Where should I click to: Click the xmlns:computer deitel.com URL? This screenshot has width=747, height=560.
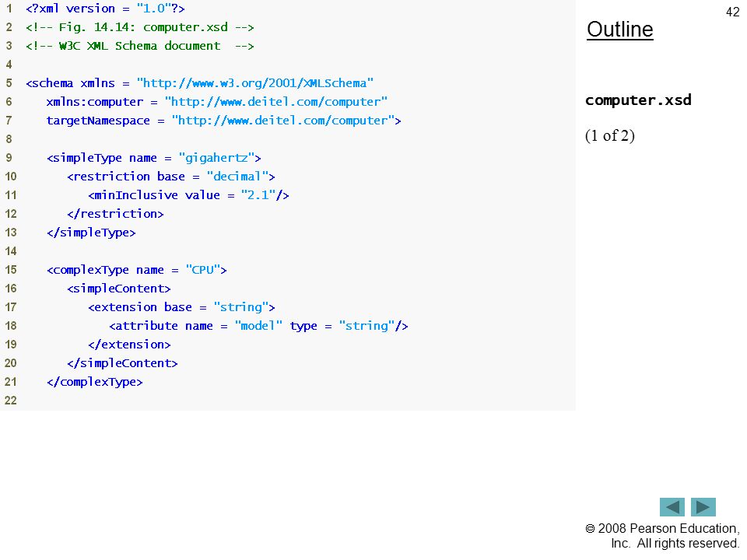pos(275,102)
